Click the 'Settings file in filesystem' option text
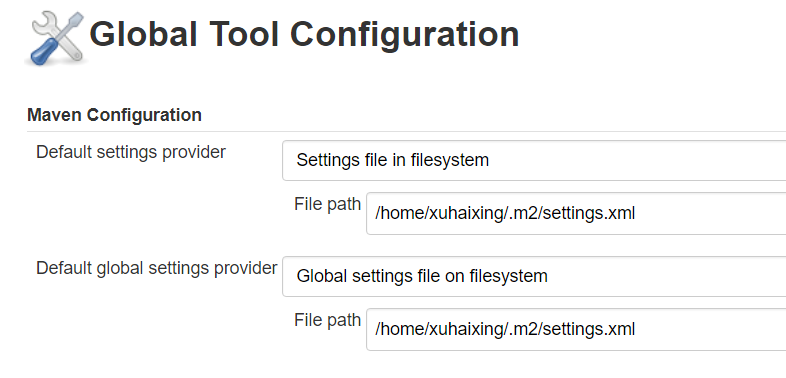This screenshot has height=378, width=786. click(392, 160)
